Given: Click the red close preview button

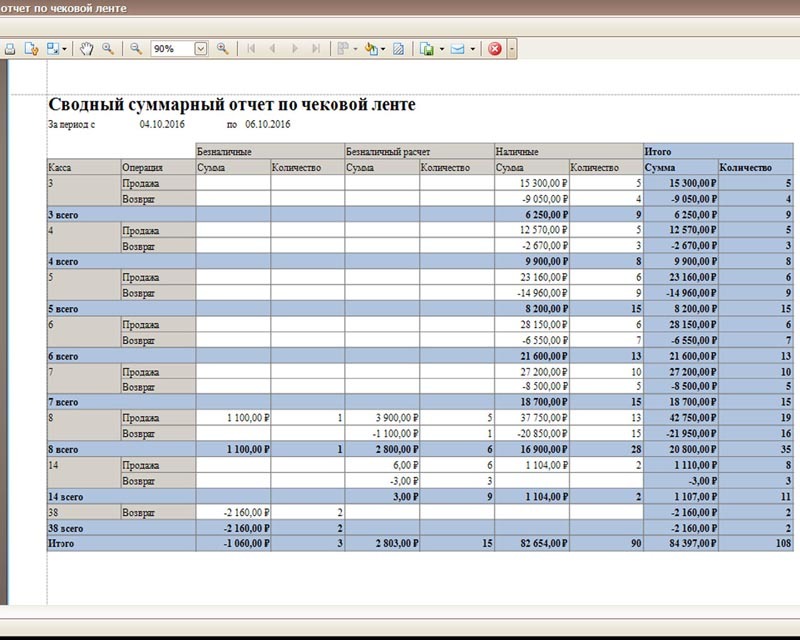Looking at the screenshot, I should pyautogui.click(x=494, y=48).
